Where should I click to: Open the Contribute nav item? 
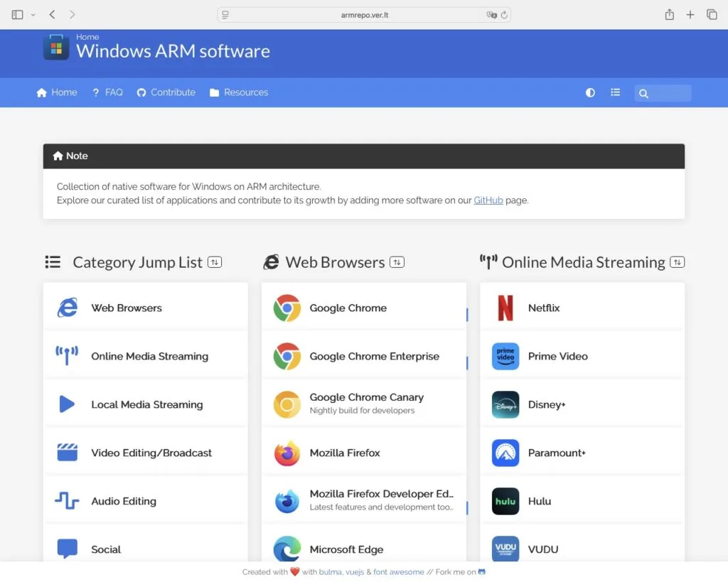click(x=166, y=92)
